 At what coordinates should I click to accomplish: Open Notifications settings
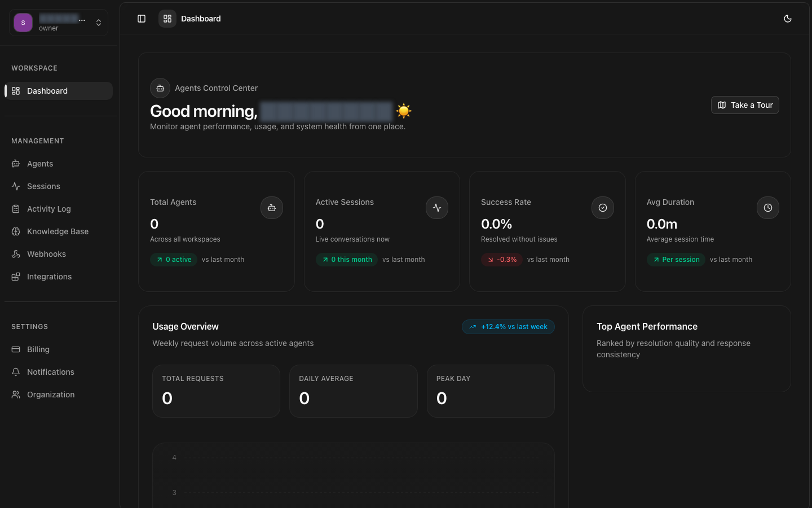click(x=59, y=372)
